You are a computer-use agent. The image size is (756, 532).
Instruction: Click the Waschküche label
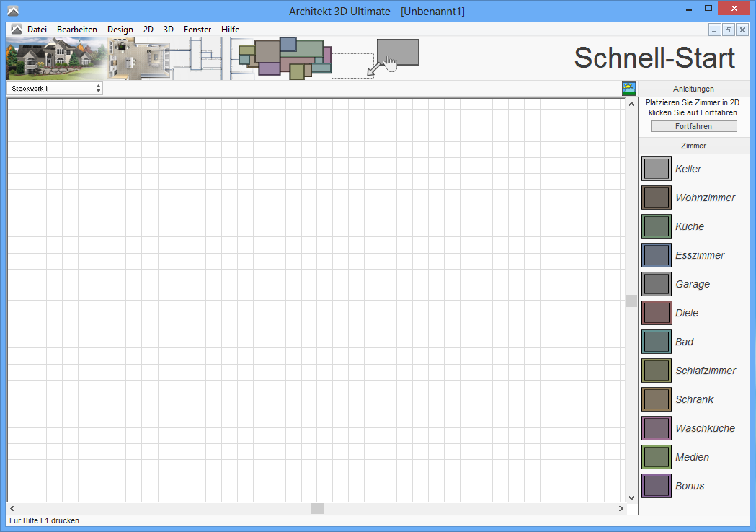click(x=705, y=428)
